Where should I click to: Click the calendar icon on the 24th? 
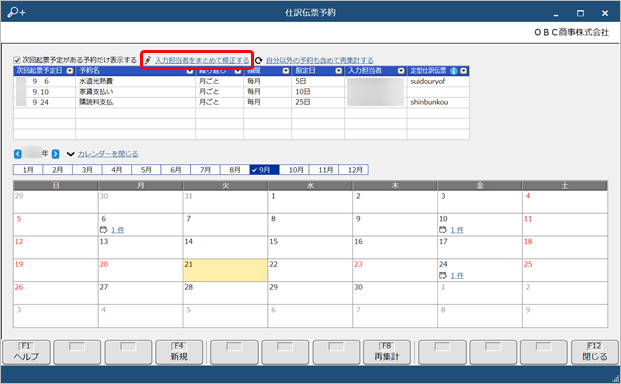[443, 275]
